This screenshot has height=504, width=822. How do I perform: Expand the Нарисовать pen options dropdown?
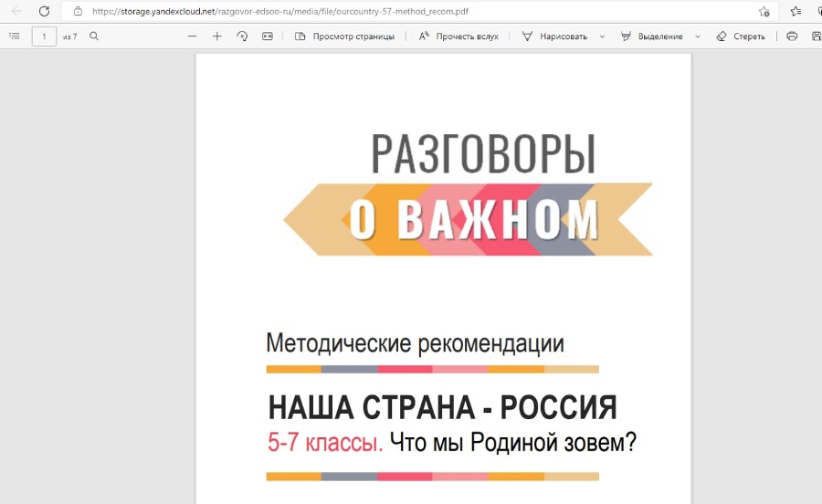pos(602,37)
